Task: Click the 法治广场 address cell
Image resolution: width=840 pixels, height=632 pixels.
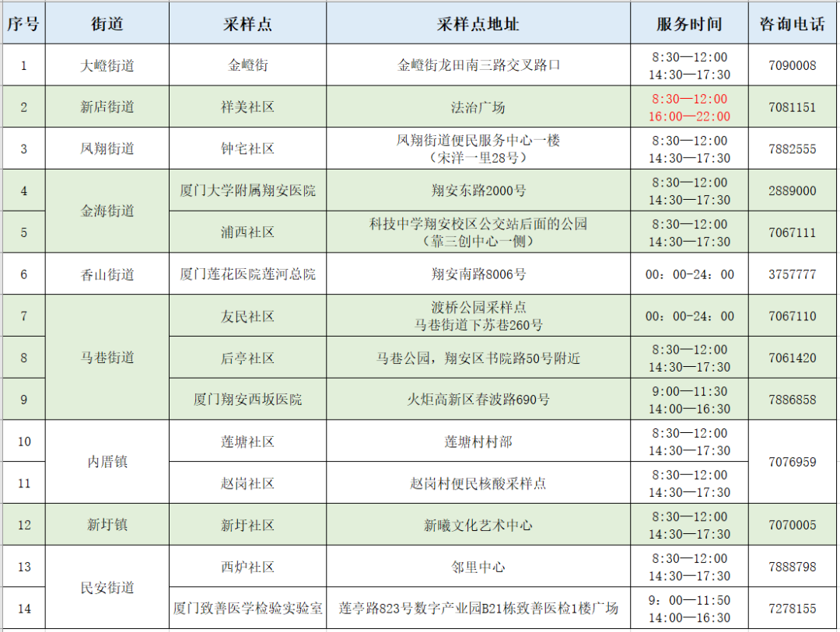Action: [478, 107]
